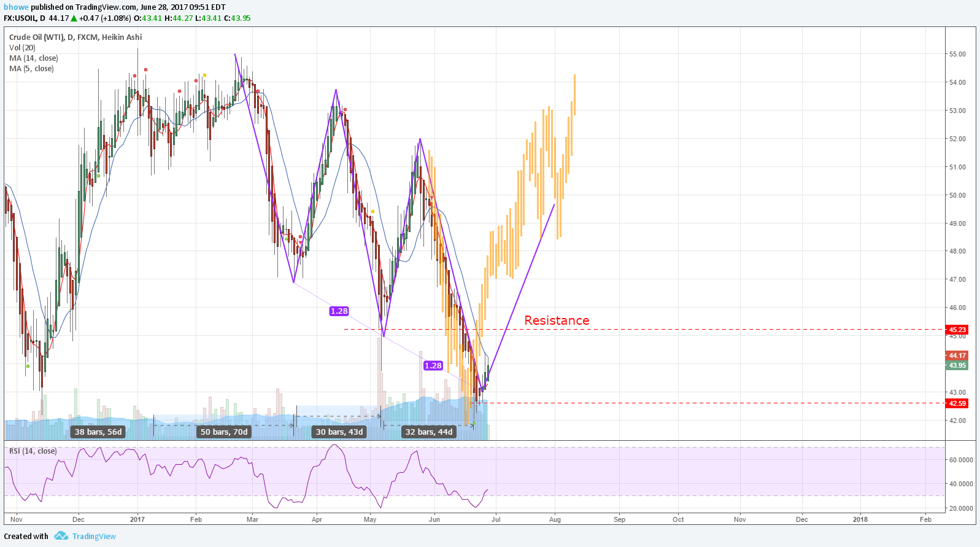This screenshot has width=980, height=547.
Task: Select the Crude Oil (WTI) Heikin Ashi chart title
Action: 75,37
